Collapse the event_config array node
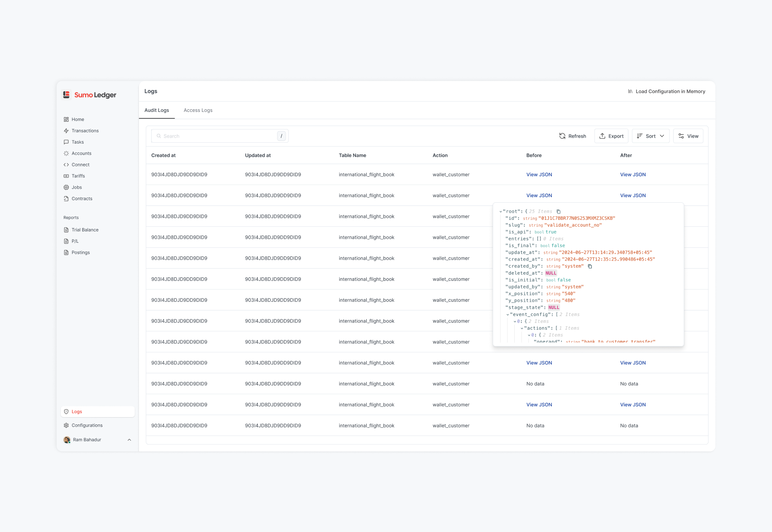 [x=508, y=315]
